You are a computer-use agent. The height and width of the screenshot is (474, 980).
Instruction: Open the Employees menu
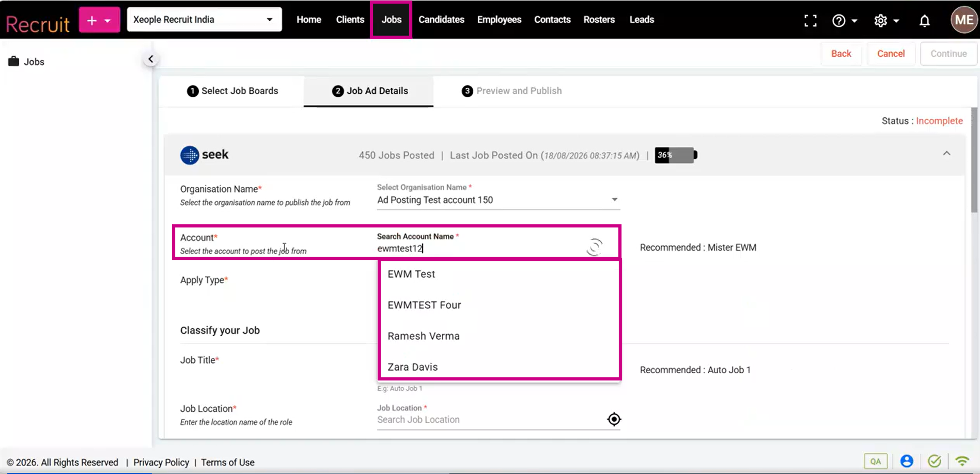pyautogui.click(x=499, y=20)
